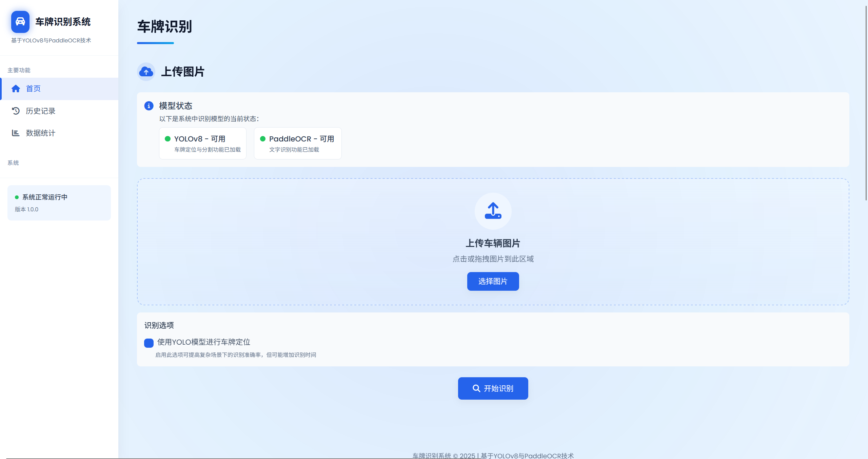The height and width of the screenshot is (459, 868).
Task: Click the cloud upload icon beside 上传图片
Action: coord(146,72)
